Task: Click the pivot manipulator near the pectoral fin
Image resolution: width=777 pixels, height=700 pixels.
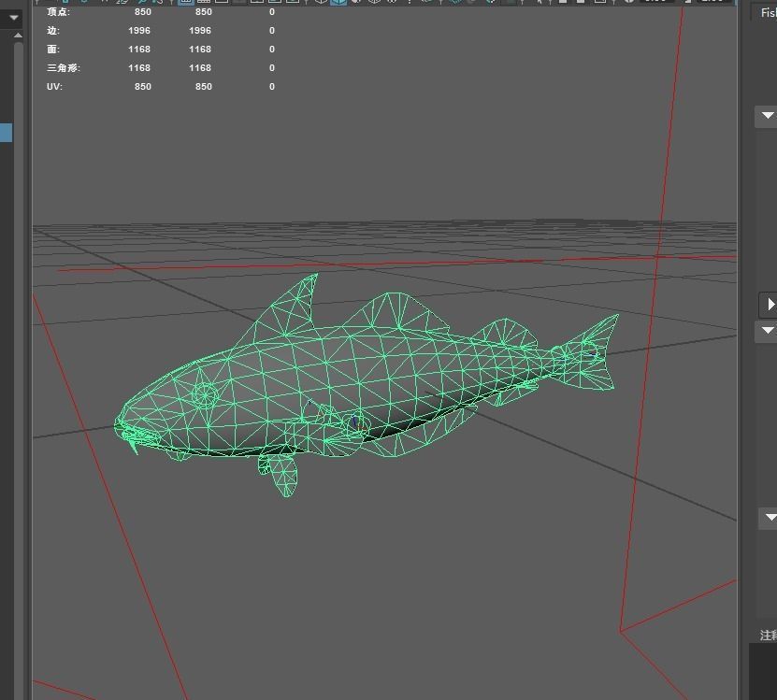Action: 357,423
